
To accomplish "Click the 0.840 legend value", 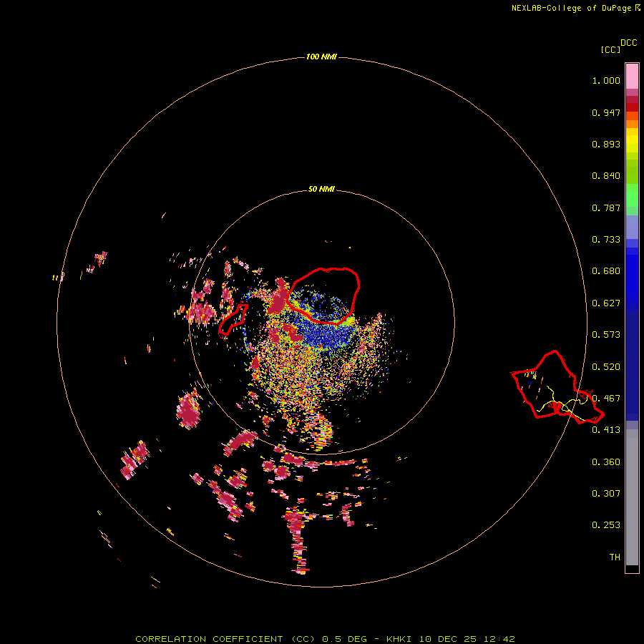I will click(x=606, y=176).
